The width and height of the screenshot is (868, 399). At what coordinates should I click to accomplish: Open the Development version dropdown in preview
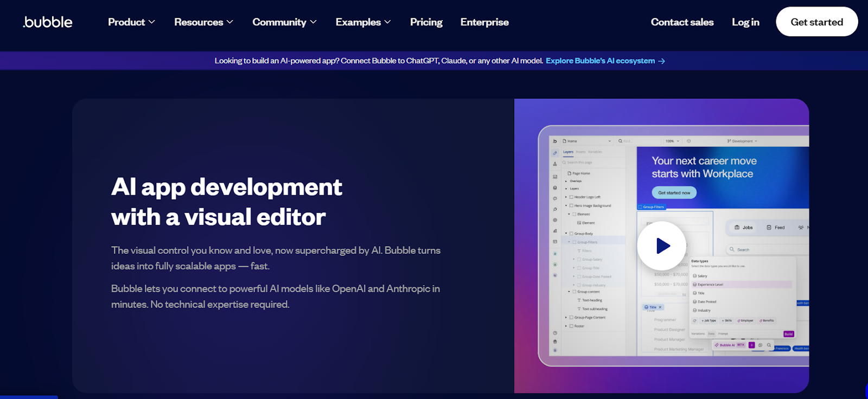742,141
